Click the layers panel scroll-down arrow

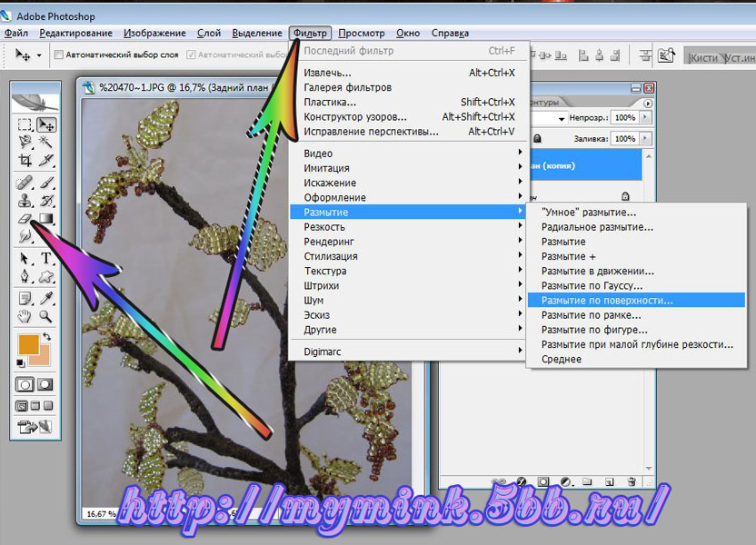coord(649,469)
